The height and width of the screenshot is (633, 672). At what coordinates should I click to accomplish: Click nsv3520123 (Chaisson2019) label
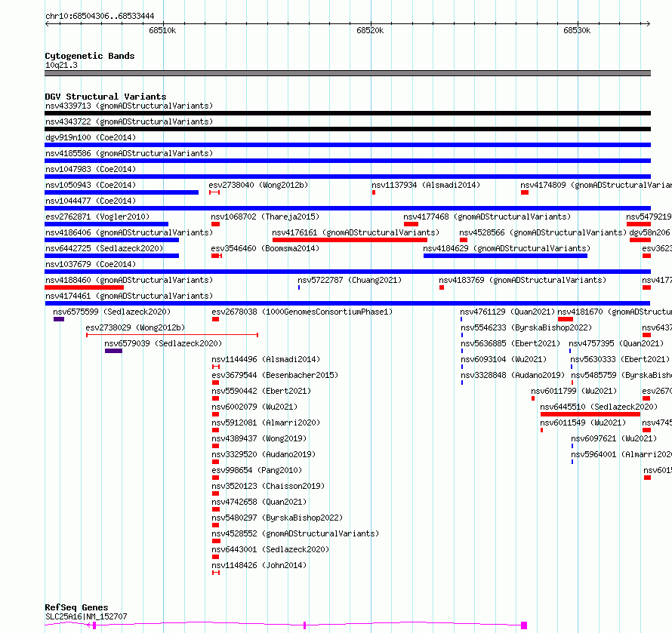(268, 486)
